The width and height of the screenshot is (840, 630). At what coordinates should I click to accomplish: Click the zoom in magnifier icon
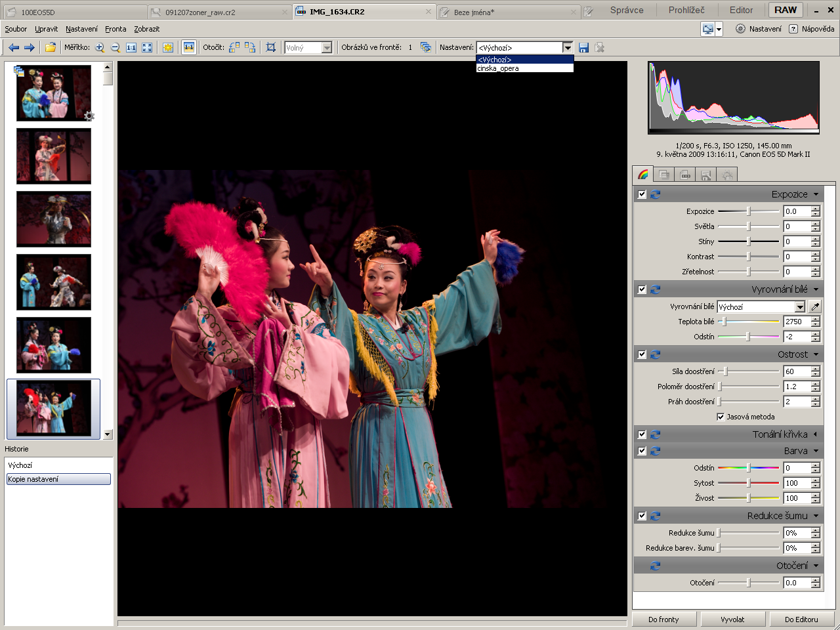click(x=100, y=47)
